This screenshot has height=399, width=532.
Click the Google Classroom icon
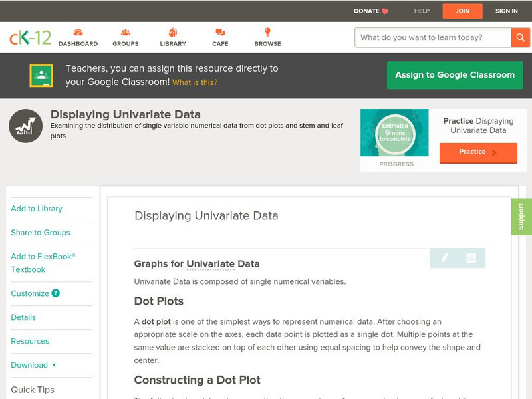tap(41, 75)
